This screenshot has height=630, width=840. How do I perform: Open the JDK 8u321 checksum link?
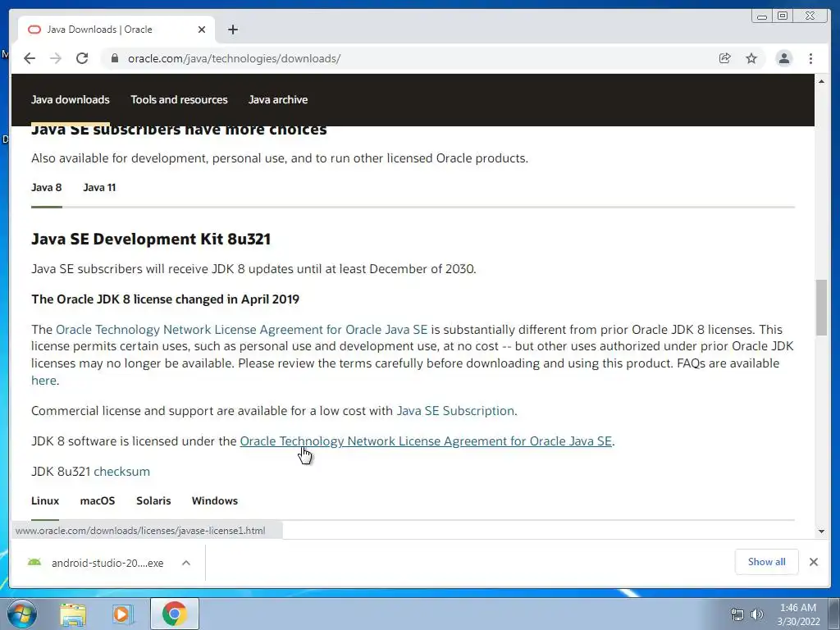pos(121,472)
